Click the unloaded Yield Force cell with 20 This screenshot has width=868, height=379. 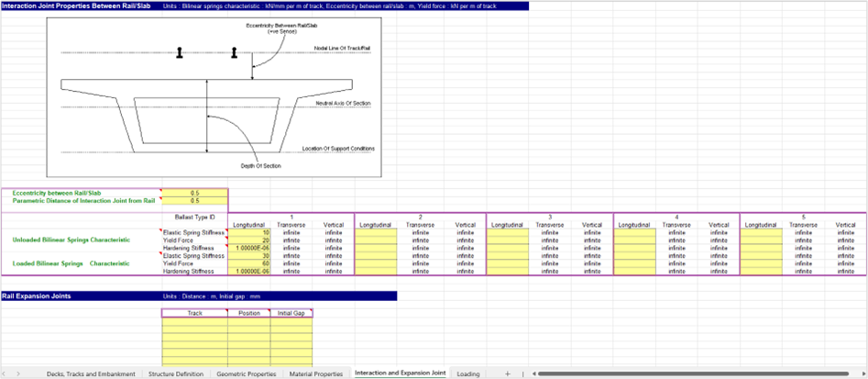tap(249, 240)
